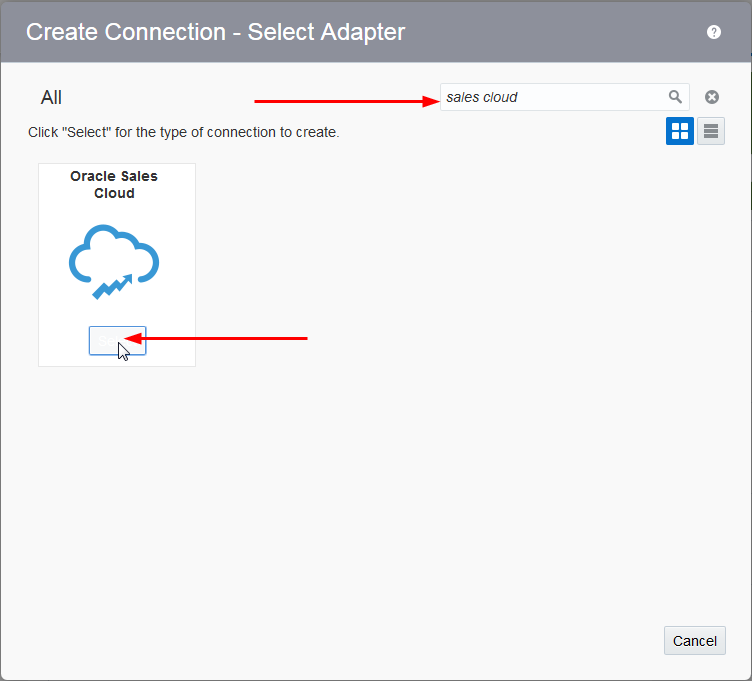Click the search magnifier icon
The height and width of the screenshot is (681, 752).
point(675,97)
